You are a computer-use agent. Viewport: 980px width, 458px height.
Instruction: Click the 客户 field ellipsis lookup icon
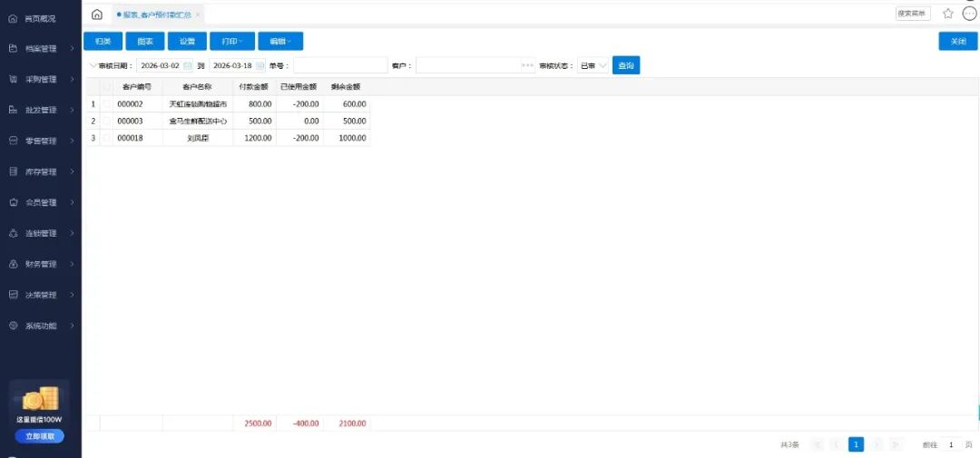tap(527, 66)
